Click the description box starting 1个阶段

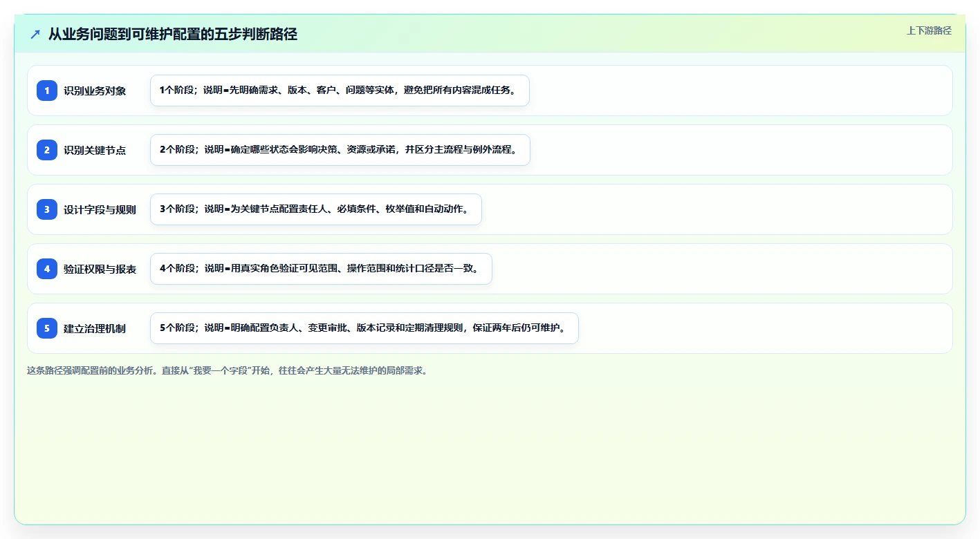(x=340, y=91)
